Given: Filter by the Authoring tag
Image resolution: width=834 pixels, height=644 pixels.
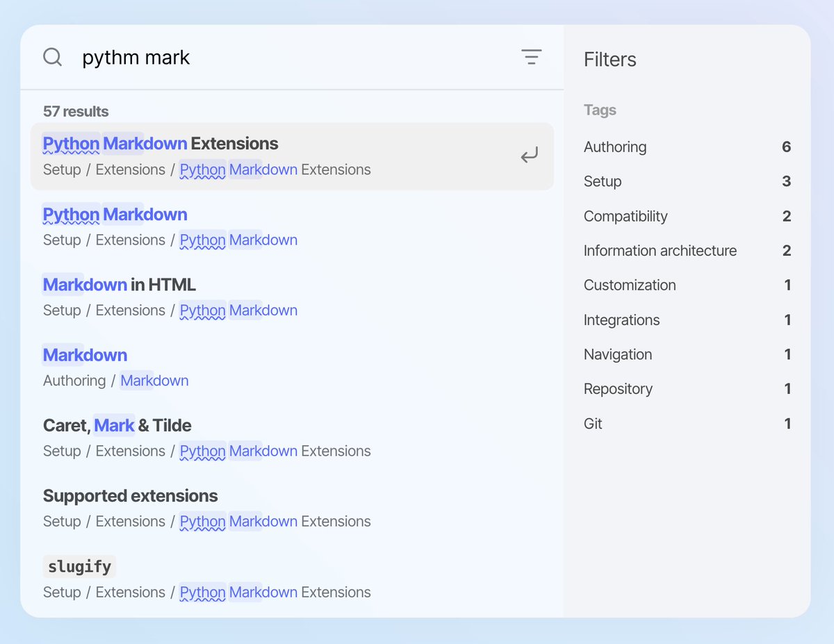Looking at the screenshot, I should click(x=687, y=147).
